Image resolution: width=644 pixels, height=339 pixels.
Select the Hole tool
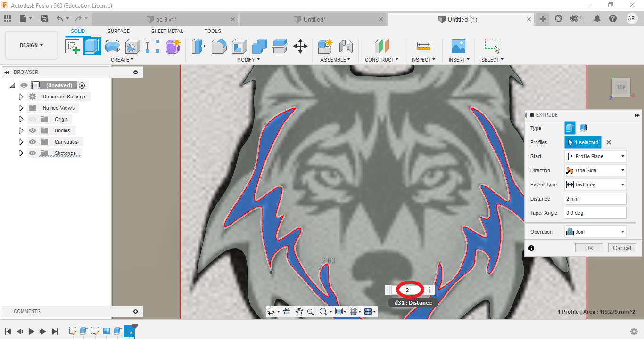pyautogui.click(x=132, y=46)
